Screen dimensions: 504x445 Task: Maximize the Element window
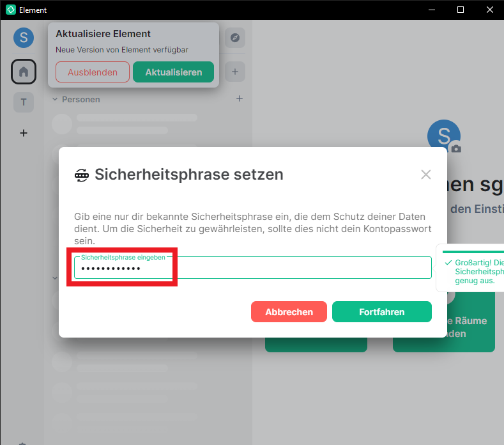460,10
